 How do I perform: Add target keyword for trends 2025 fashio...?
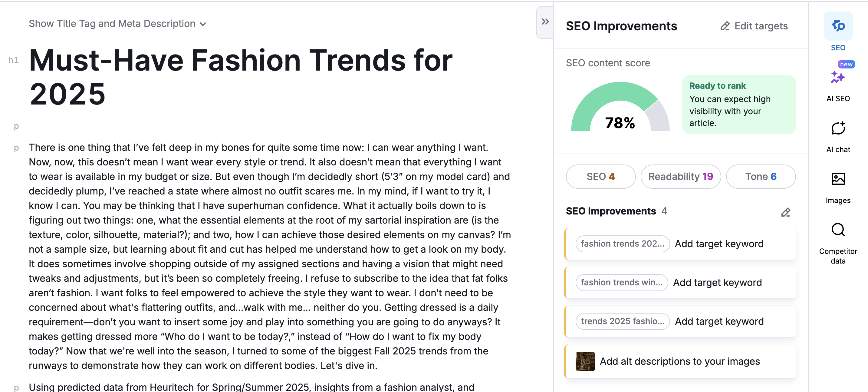(x=719, y=321)
